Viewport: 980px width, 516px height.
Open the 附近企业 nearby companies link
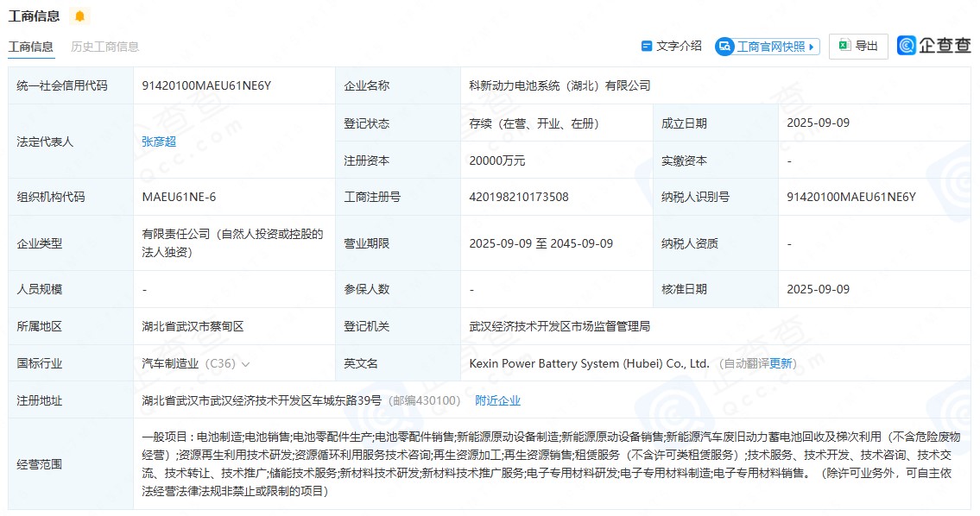(x=497, y=400)
